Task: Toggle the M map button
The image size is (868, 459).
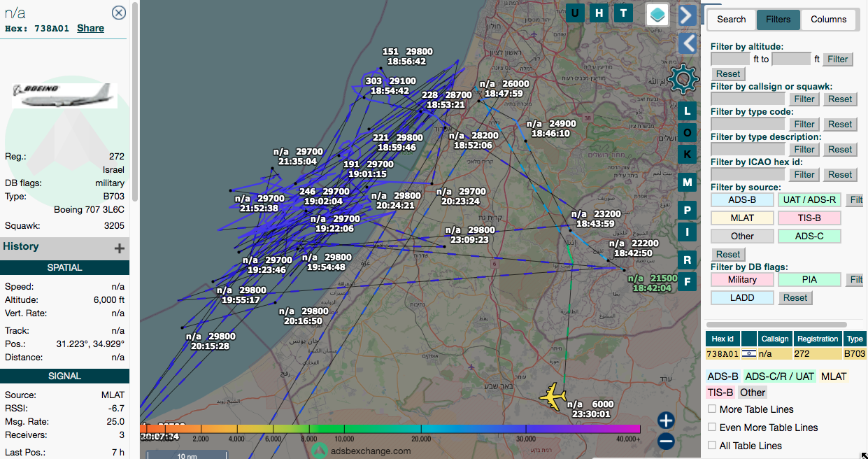Action: pos(688,183)
